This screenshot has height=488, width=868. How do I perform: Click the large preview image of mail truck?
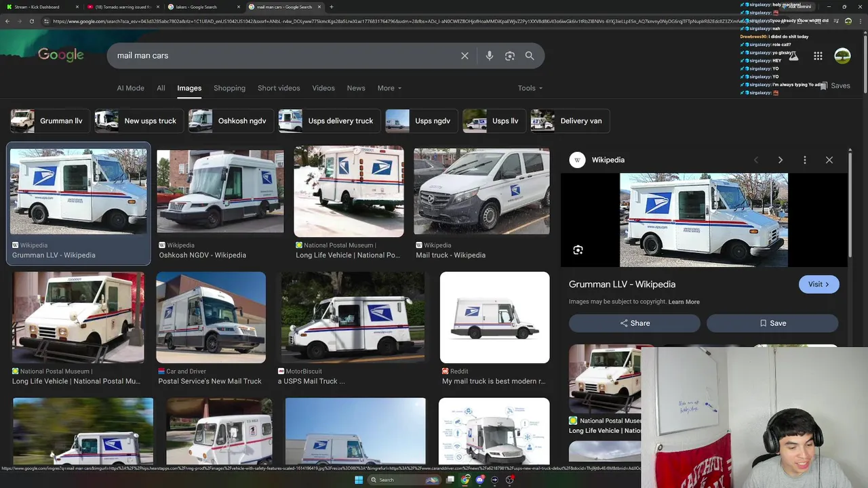[x=704, y=220]
